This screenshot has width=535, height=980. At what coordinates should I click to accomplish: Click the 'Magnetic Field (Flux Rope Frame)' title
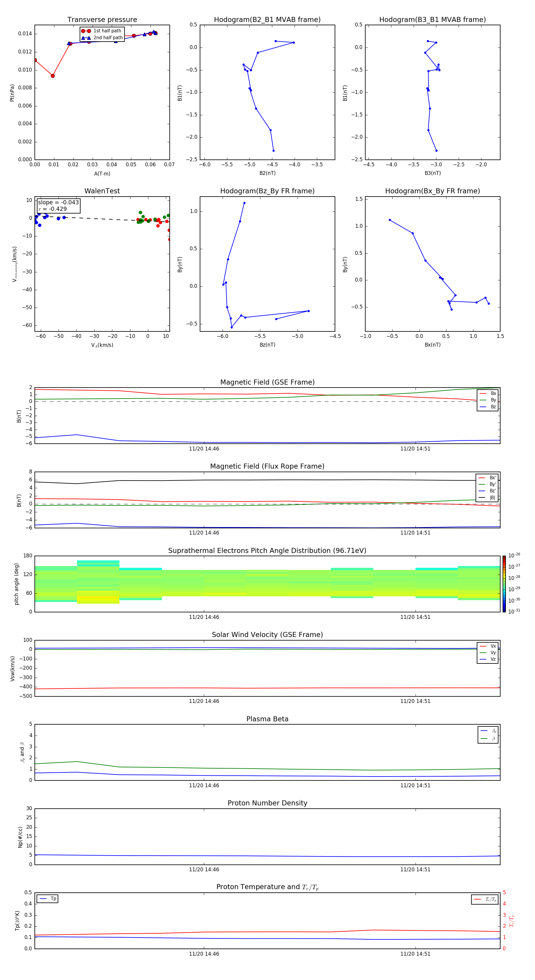click(267, 467)
